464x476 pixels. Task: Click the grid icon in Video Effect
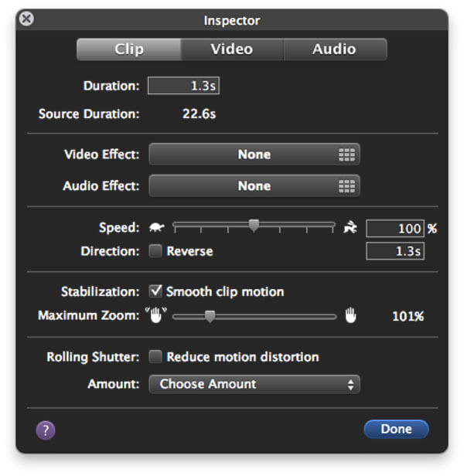point(347,155)
